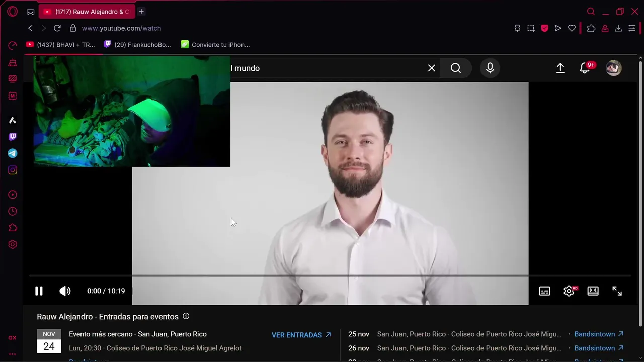Clear the YouTube search box

[432, 68]
